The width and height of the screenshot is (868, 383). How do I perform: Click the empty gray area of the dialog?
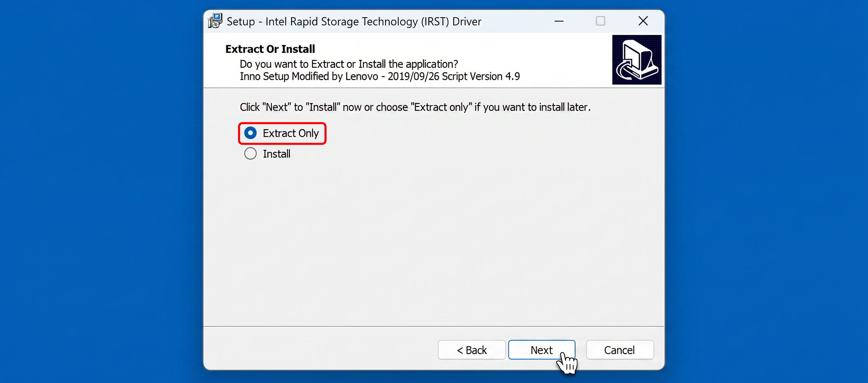(434, 237)
